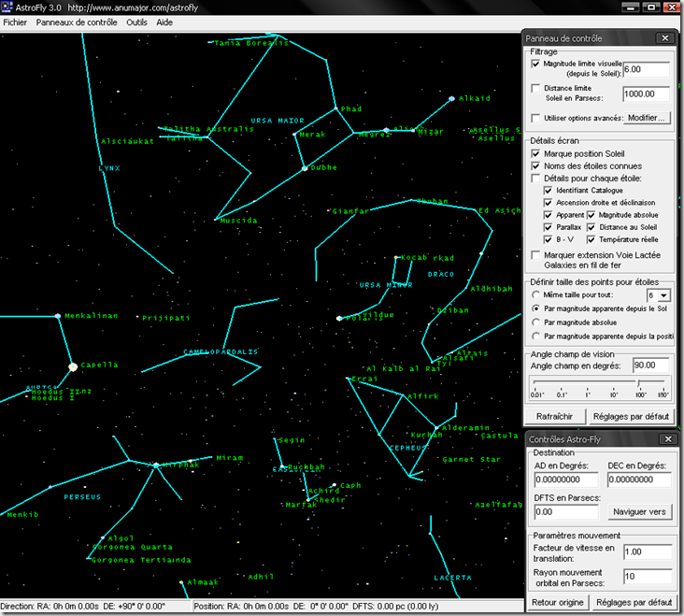Uncheck Noms des étoiles connues
The image size is (684, 616).
(535, 165)
